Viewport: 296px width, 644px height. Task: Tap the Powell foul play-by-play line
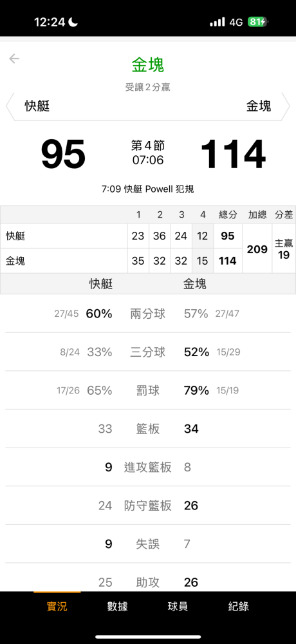(148, 189)
